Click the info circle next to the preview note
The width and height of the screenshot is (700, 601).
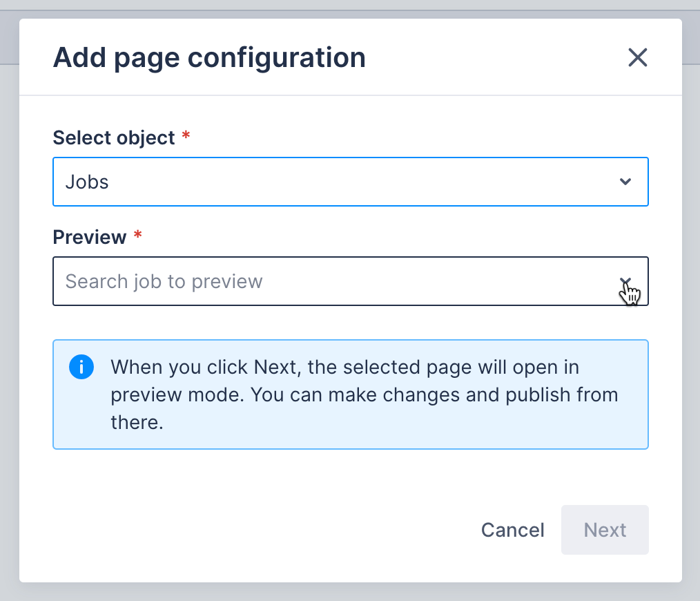[x=81, y=367]
